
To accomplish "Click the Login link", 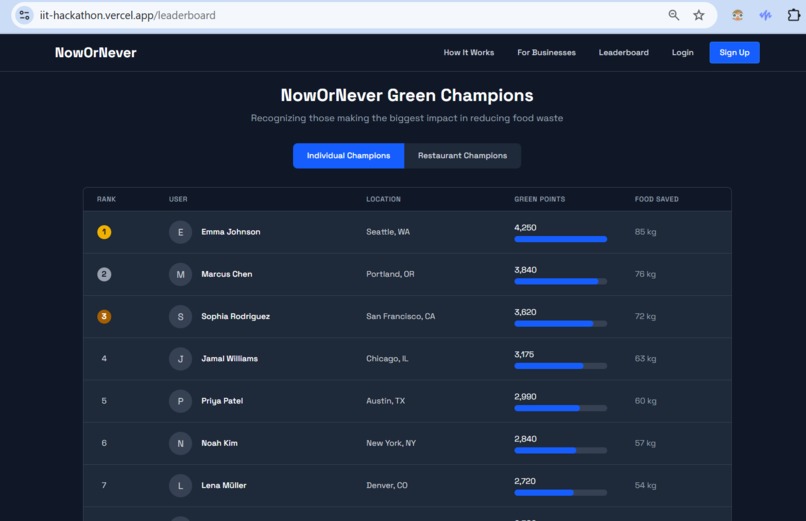I will click(683, 52).
